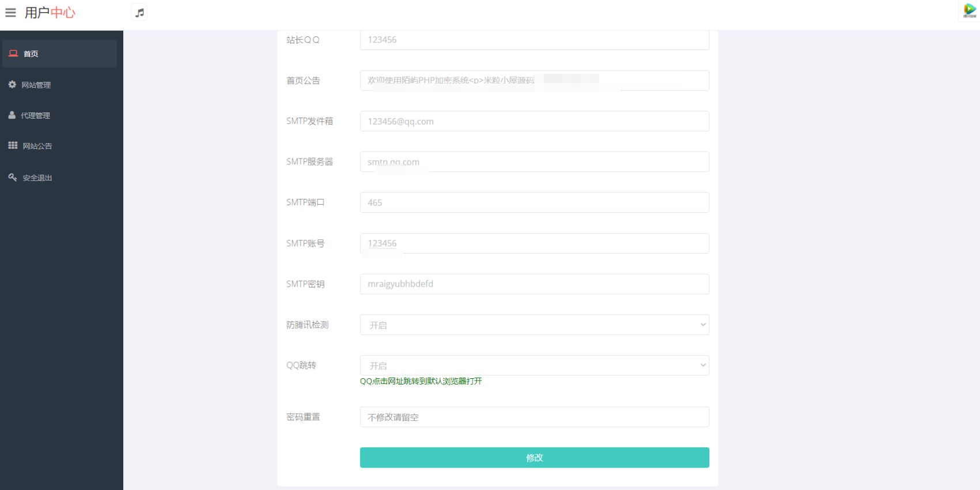980x490 pixels.
Task: Go to 网站管理 in the sidebar
Action: tap(36, 85)
